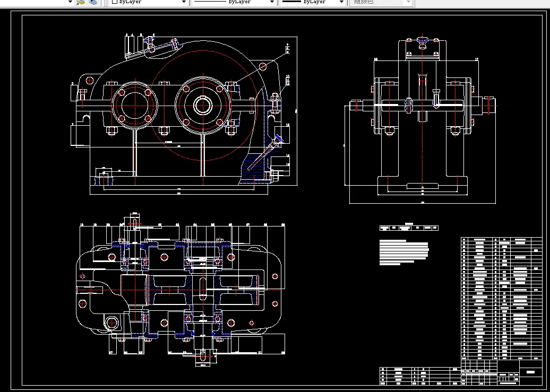Open the color control ByLayer dropdown

click(149, 2)
